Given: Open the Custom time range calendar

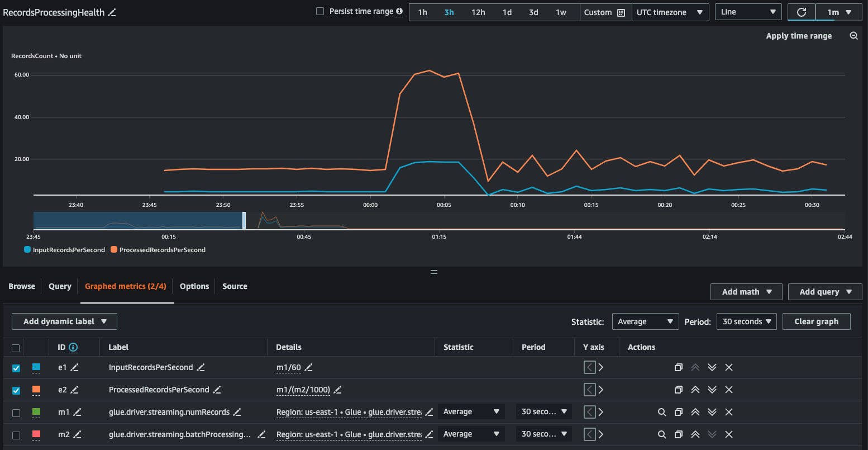Looking at the screenshot, I should tap(604, 12).
